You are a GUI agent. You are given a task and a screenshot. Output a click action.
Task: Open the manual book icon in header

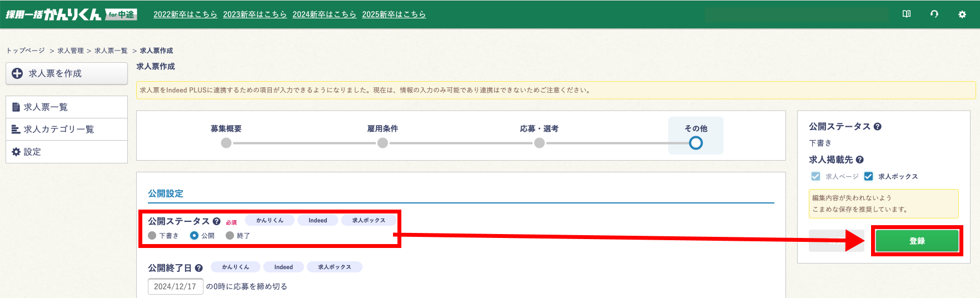pos(907,14)
